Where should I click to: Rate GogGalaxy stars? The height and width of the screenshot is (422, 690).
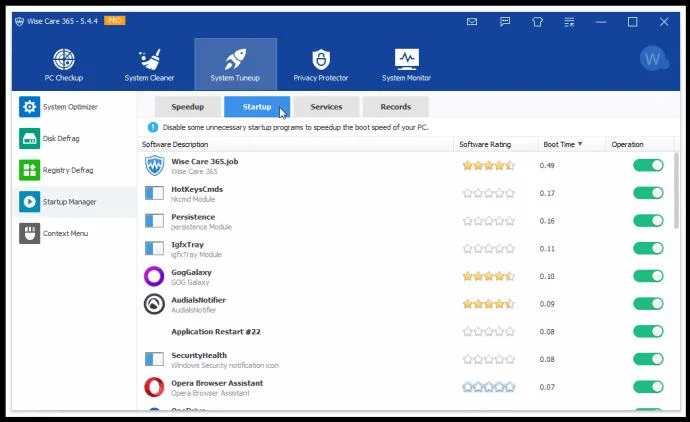pos(488,276)
